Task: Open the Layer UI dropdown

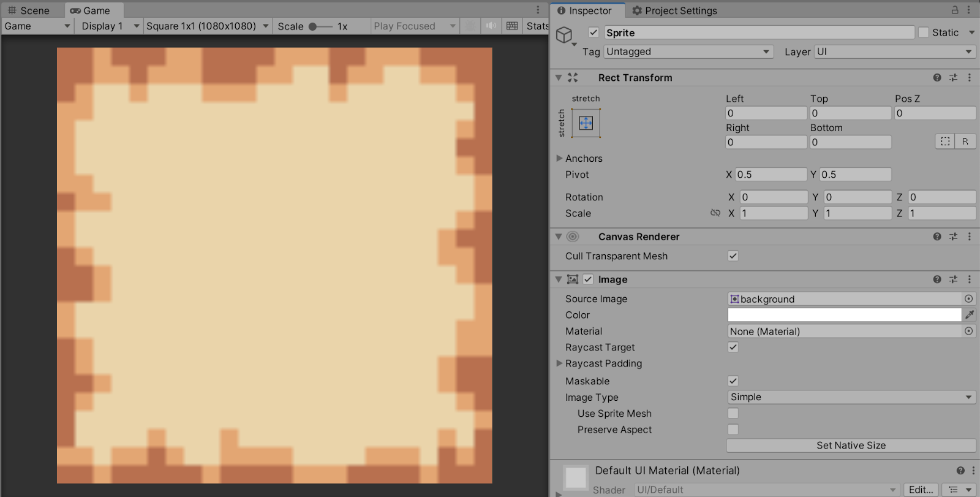Action: (x=895, y=51)
